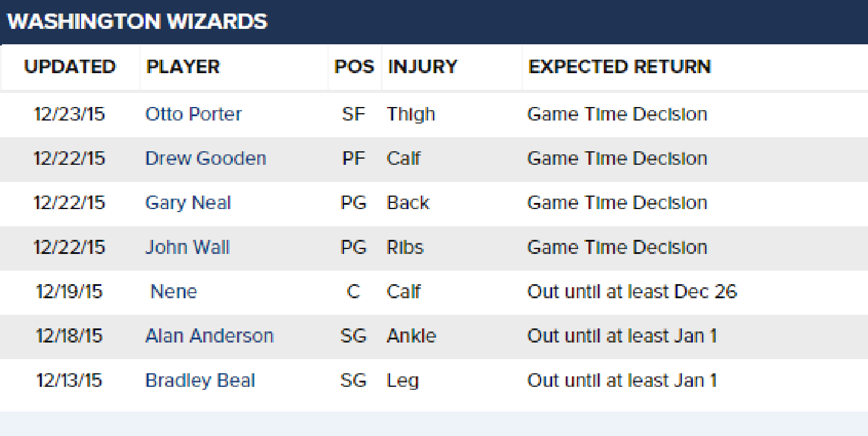868x436 pixels.
Task: Open Bradley Beal player link
Action: 200,381
